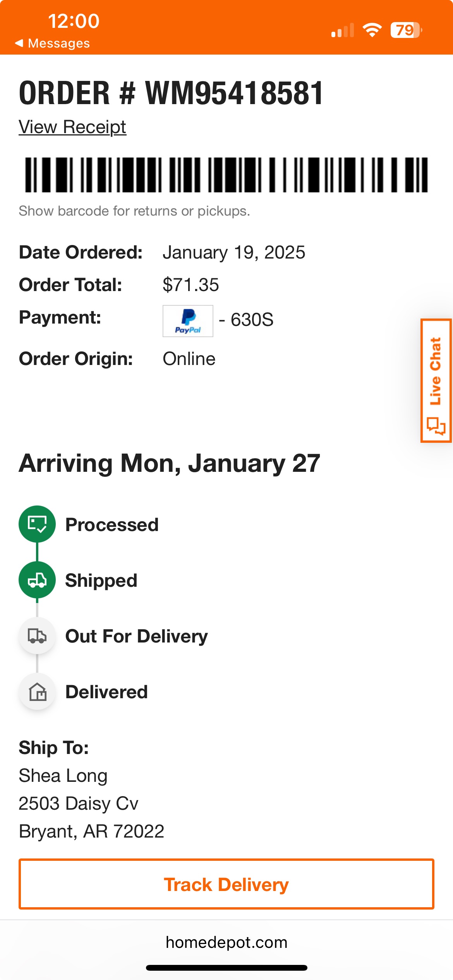Screen dimensions: 453x980
Task: Tap the cellular signal bars icon
Action: pos(343,30)
